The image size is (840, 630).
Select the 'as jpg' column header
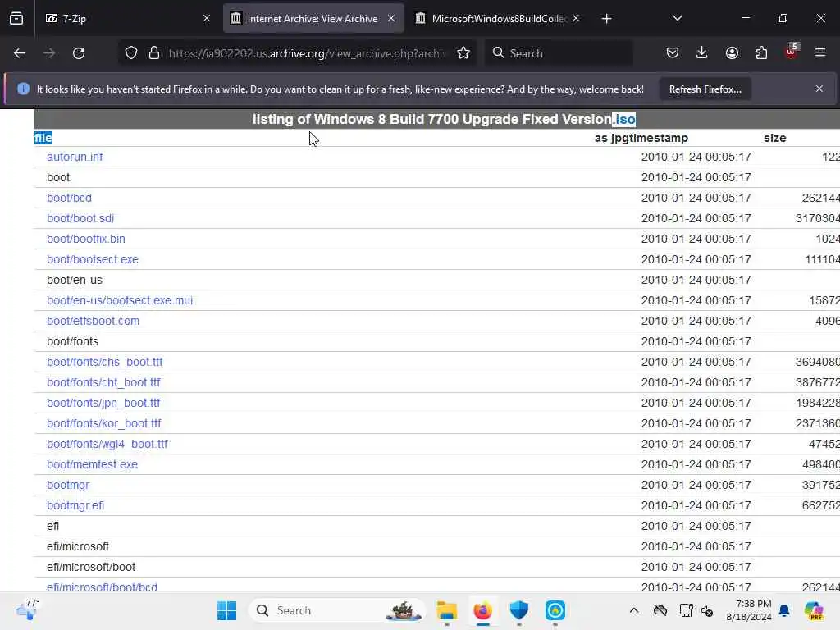tap(610, 138)
